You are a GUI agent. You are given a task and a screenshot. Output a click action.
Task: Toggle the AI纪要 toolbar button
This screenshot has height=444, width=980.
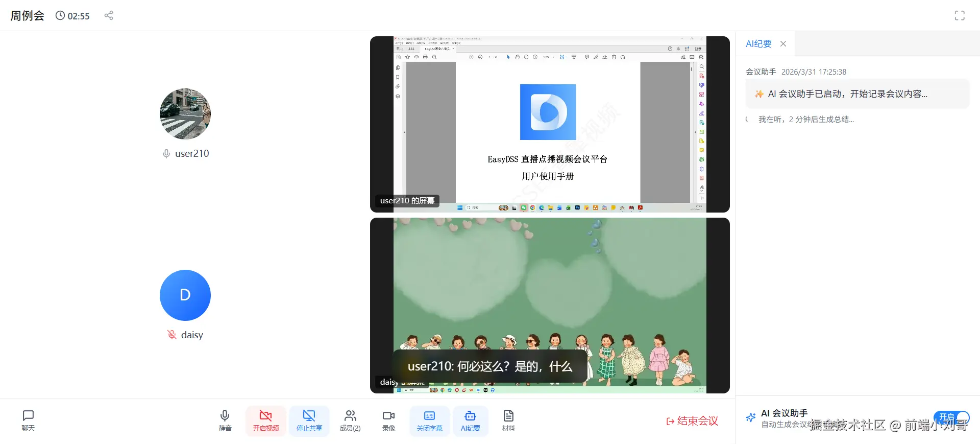pyautogui.click(x=471, y=421)
